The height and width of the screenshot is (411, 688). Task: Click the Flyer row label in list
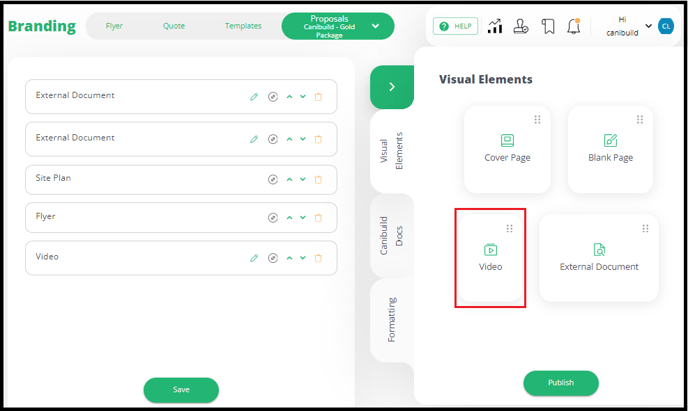(46, 216)
